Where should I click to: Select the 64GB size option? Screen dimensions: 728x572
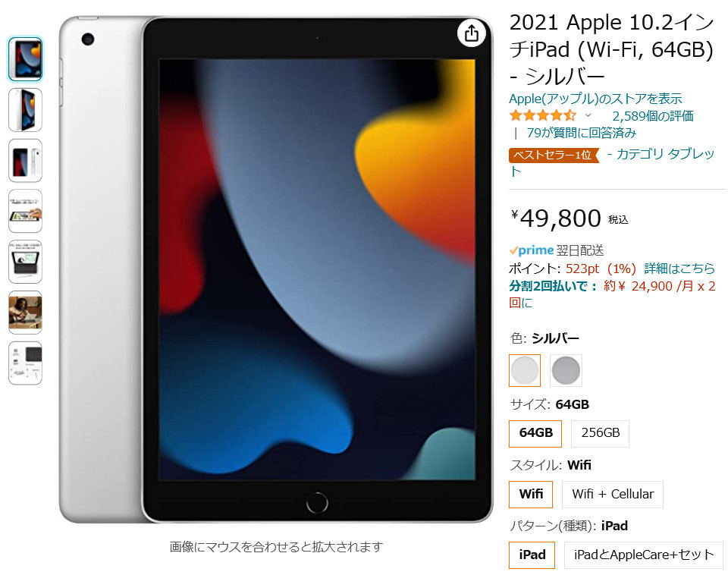[x=535, y=433]
